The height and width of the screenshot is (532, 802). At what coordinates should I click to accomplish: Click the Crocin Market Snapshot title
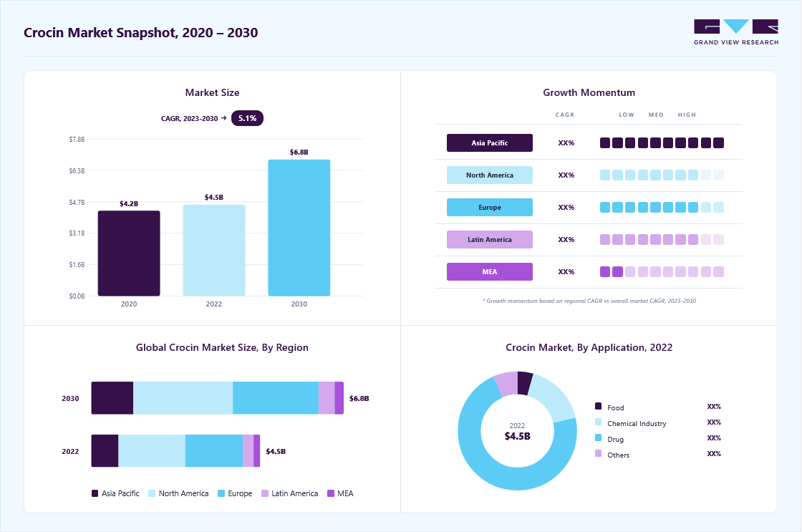(x=140, y=33)
